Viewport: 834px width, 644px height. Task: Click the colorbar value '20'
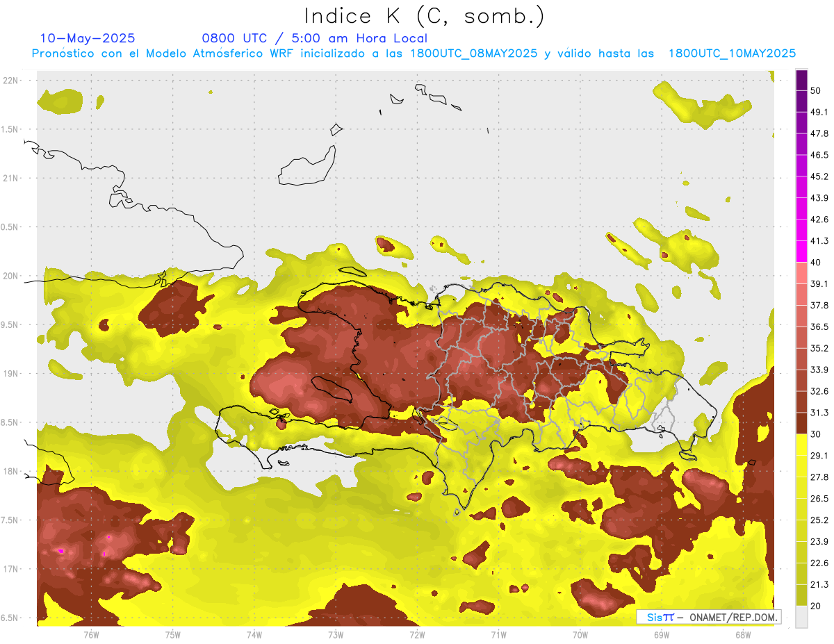pos(816,606)
